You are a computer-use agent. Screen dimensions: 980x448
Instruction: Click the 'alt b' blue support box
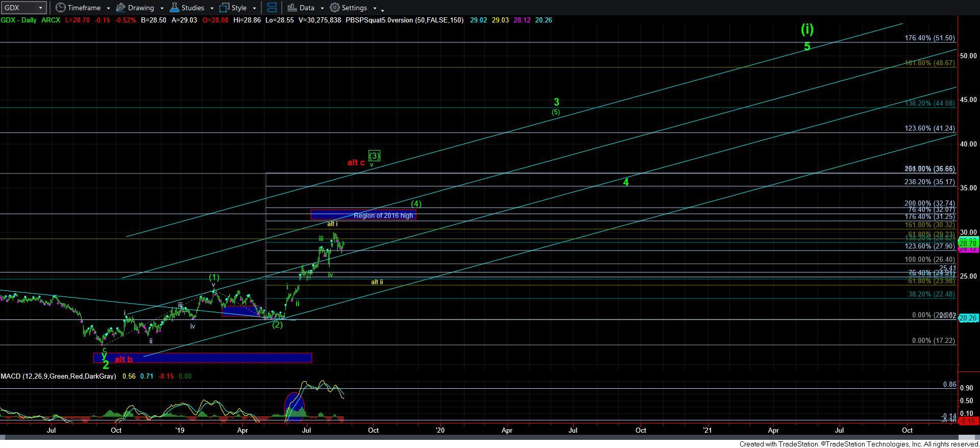(203, 358)
